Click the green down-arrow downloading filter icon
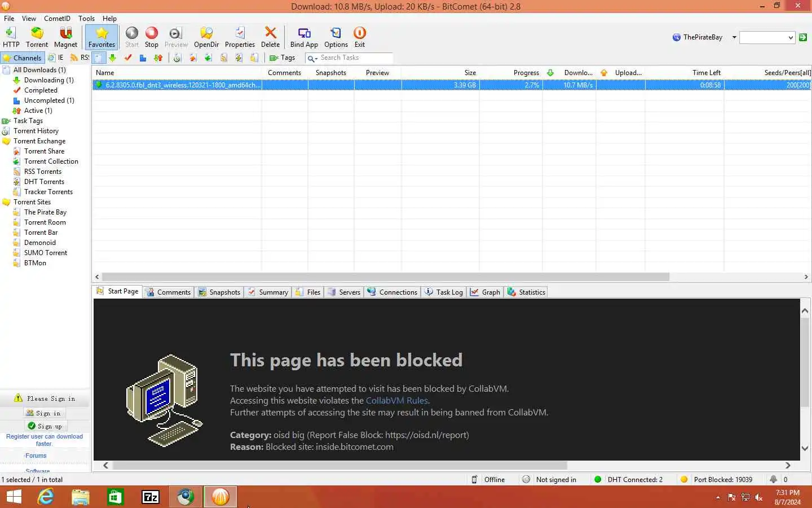 pos(113,58)
